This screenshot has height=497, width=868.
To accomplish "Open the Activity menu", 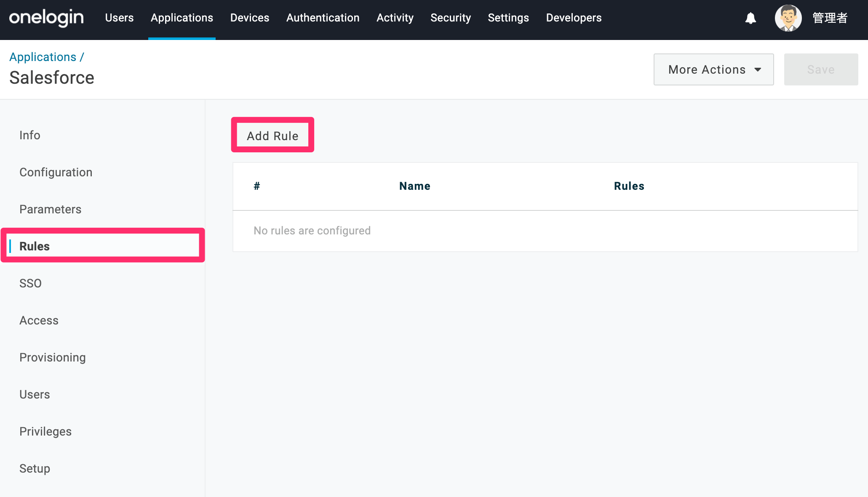I will click(395, 18).
